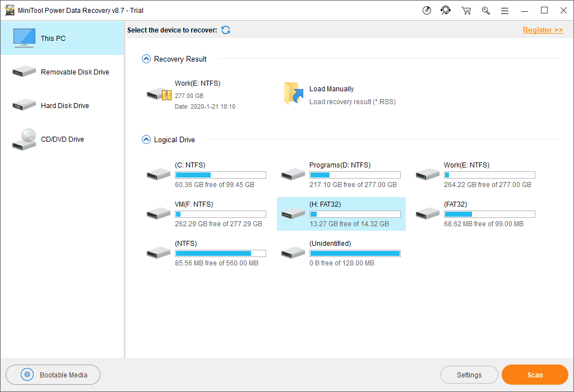574x392 pixels.
Task: Click the orange Scan button
Action: point(535,375)
